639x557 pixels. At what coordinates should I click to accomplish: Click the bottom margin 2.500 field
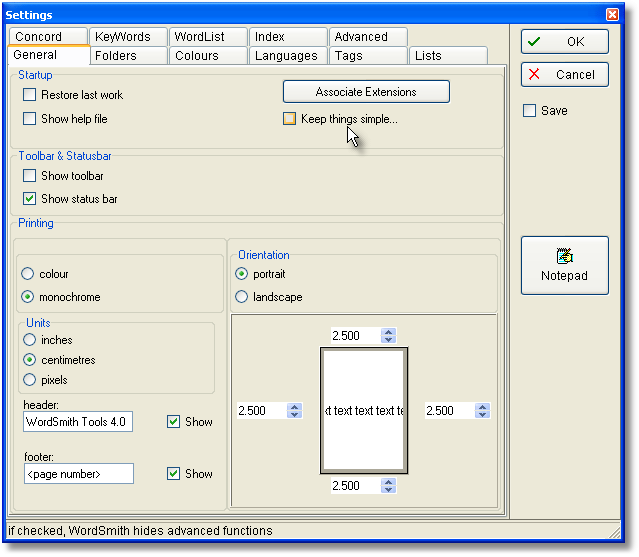(355, 485)
